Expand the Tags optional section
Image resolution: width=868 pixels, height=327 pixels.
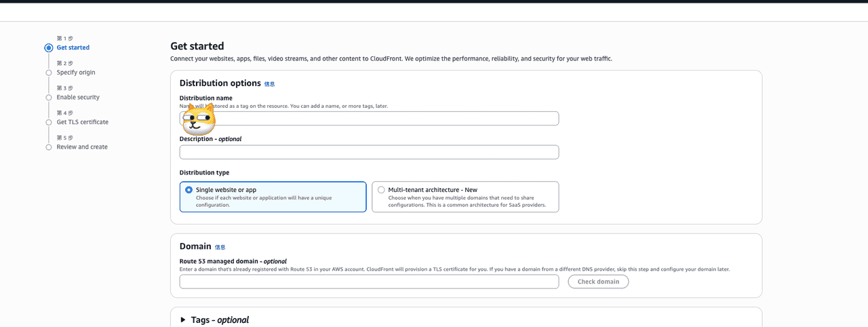coord(183,320)
